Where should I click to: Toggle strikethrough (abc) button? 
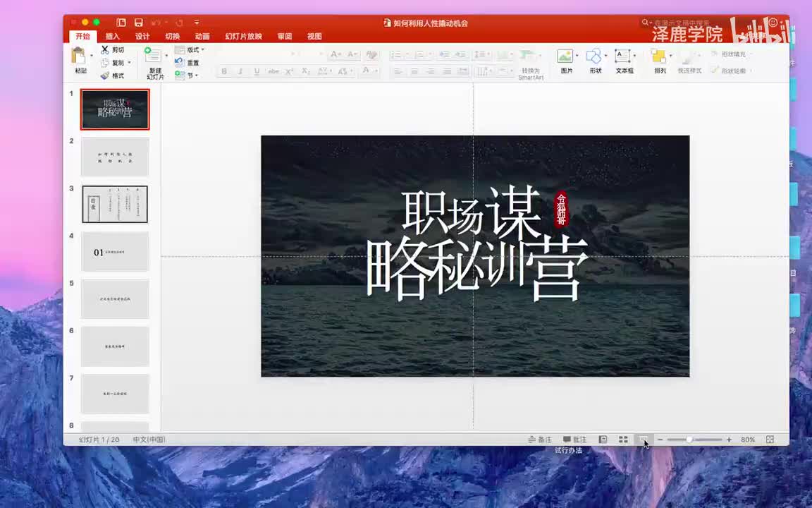273,71
